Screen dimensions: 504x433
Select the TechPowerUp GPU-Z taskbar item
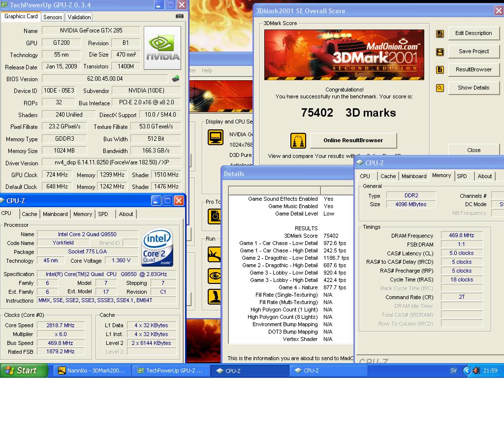[171, 371]
